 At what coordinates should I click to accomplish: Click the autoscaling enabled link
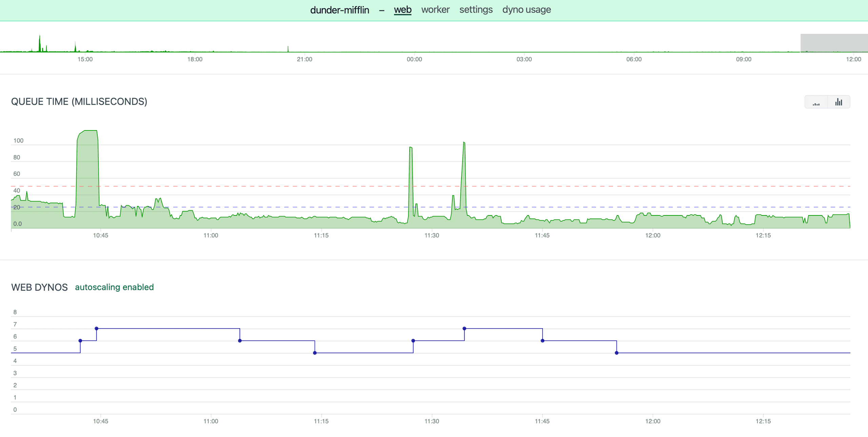[114, 287]
